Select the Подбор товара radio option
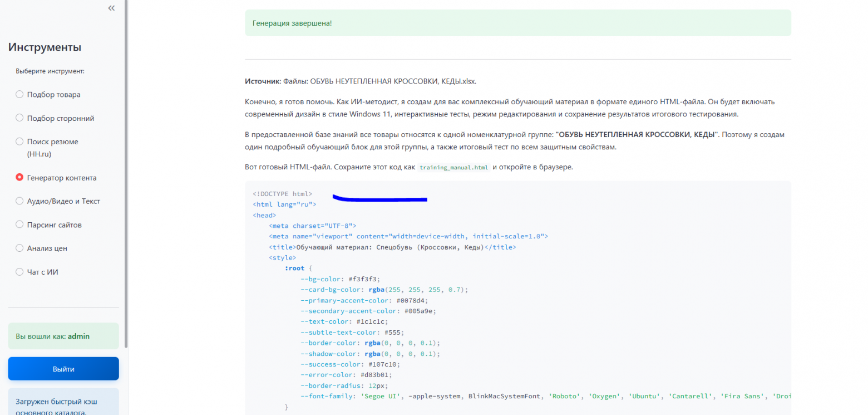 (19, 95)
